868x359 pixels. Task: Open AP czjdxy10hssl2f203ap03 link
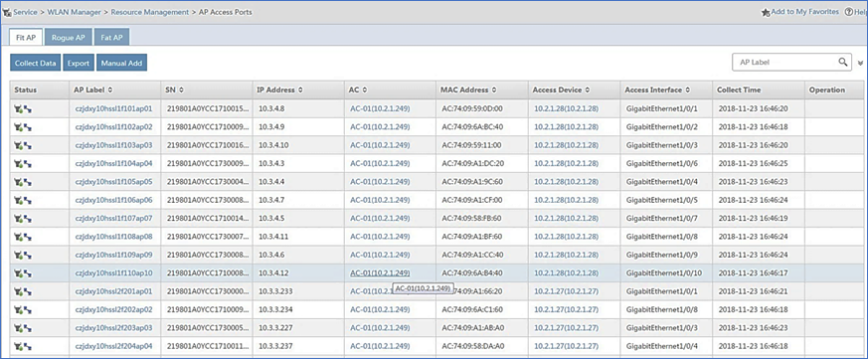(113, 328)
